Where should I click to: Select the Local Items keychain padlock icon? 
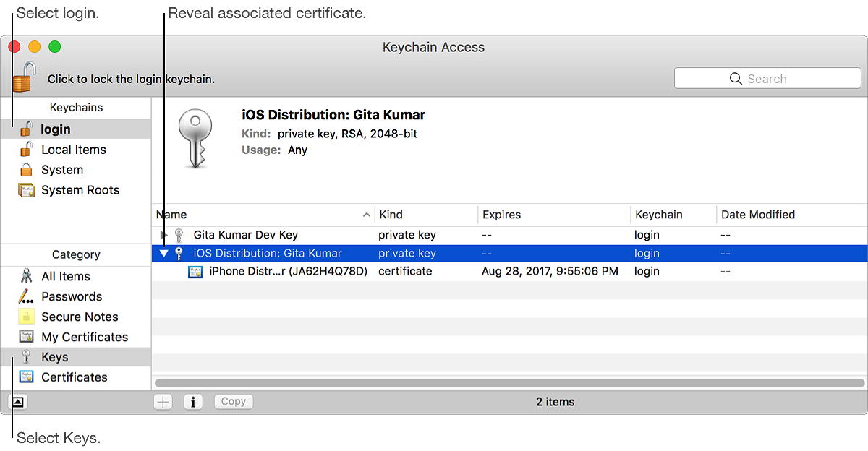(26, 150)
